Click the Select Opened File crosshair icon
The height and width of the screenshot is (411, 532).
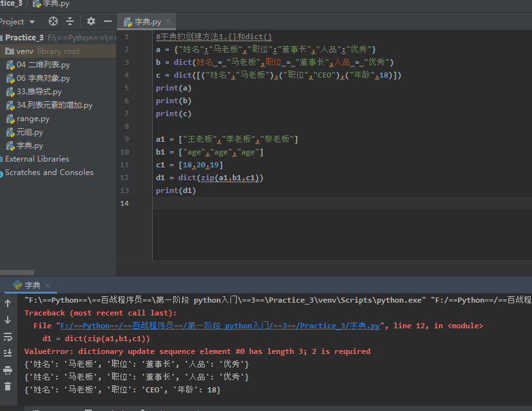(53, 21)
